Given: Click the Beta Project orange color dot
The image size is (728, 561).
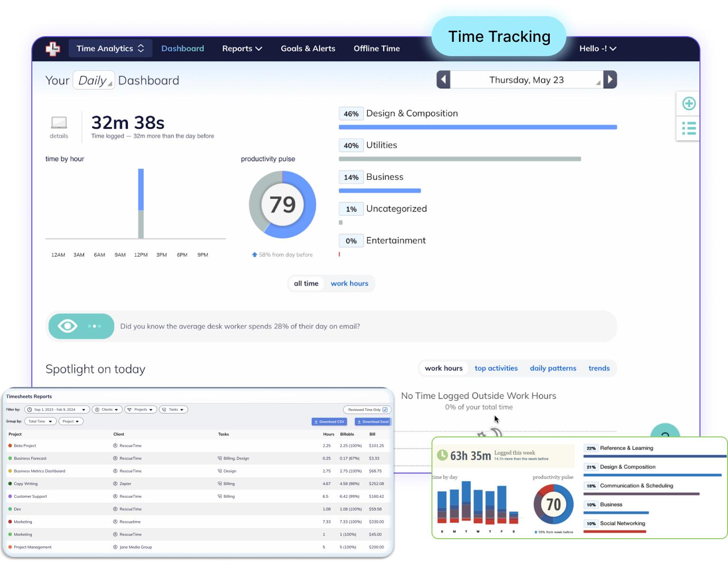Looking at the screenshot, I should (10, 446).
